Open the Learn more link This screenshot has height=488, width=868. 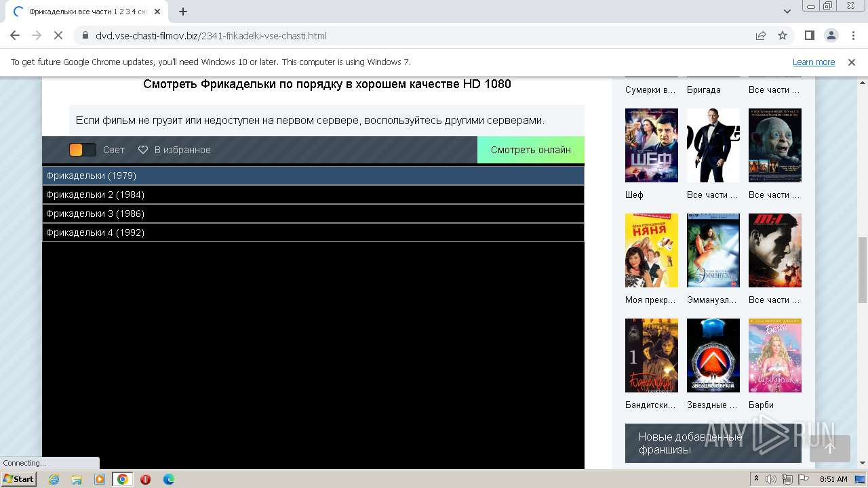pos(814,62)
